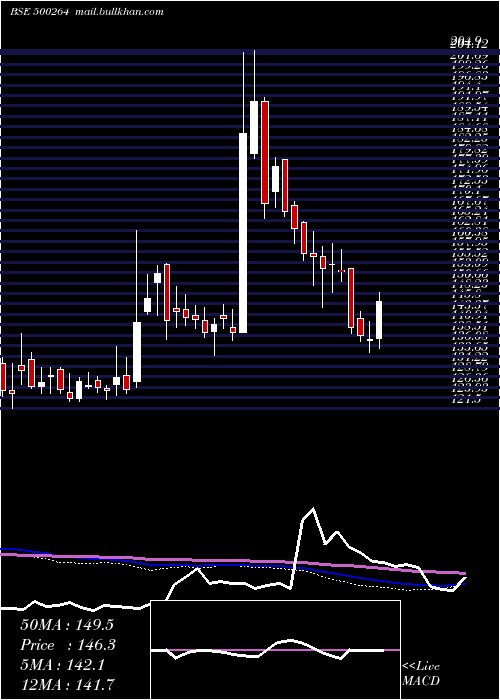Click the tallest white candlestick body

243,233
